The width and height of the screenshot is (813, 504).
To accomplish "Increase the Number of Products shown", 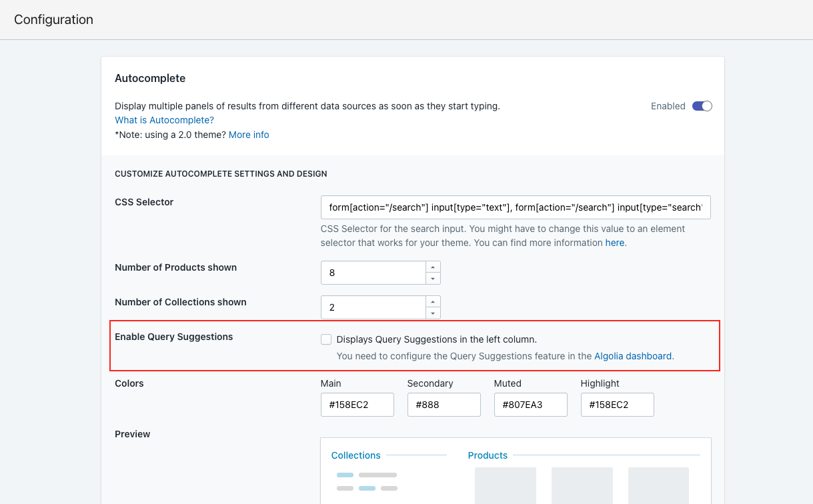I will (x=433, y=267).
